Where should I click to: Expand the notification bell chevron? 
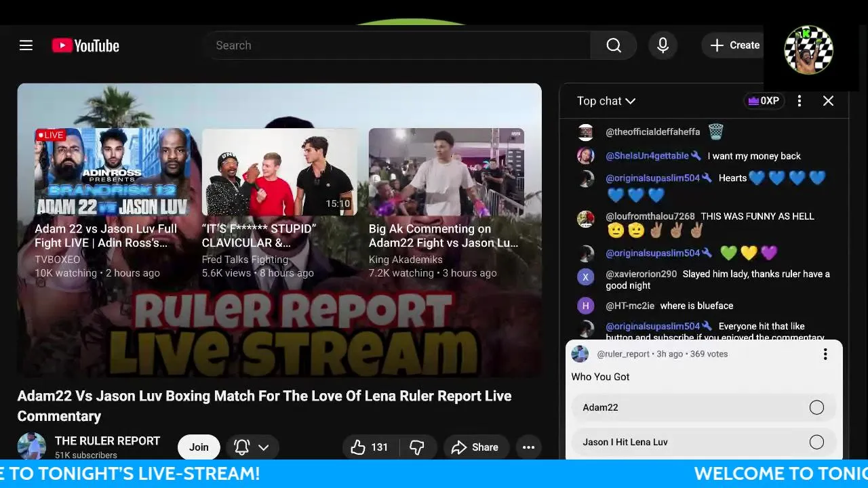click(264, 447)
